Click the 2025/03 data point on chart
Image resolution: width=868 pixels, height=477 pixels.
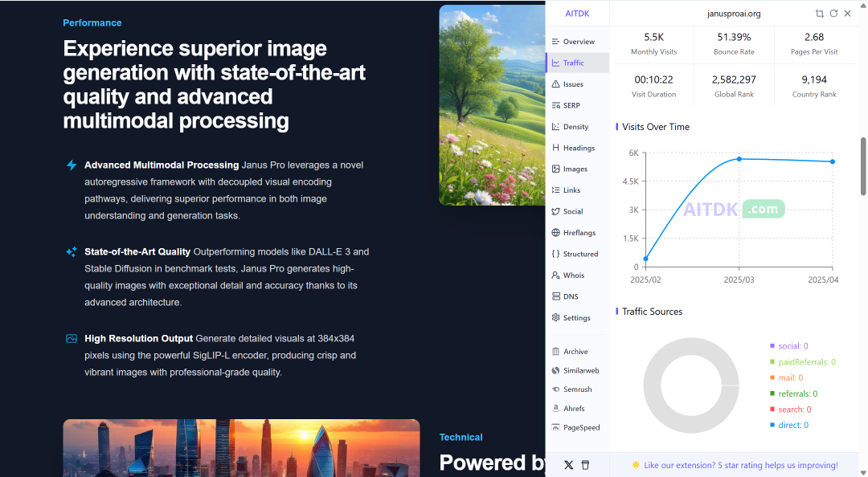tap(739, 159)
